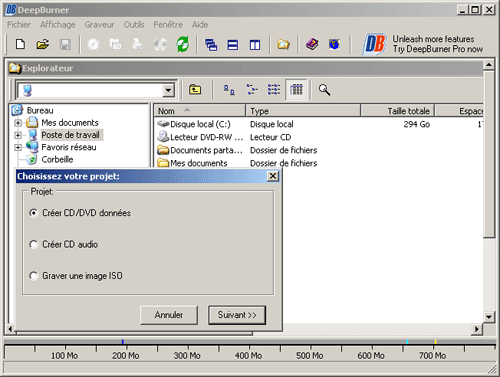
Task: Click the vertical scrollbar up arrow
Action: pyautogui.click(x=489, y=64)
